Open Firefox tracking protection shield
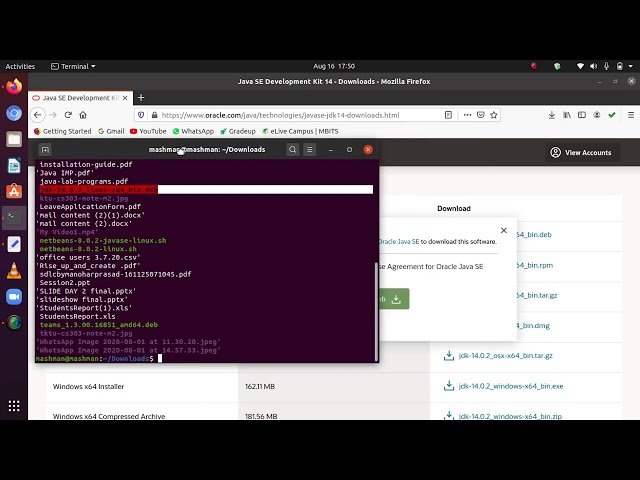The height and width of the screenshot is (480, 640). [141, 115]
